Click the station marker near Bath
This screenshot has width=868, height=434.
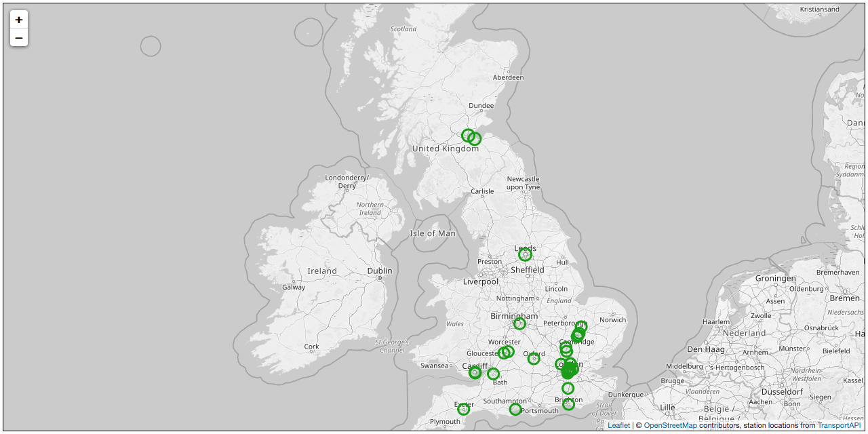(493, 373)
